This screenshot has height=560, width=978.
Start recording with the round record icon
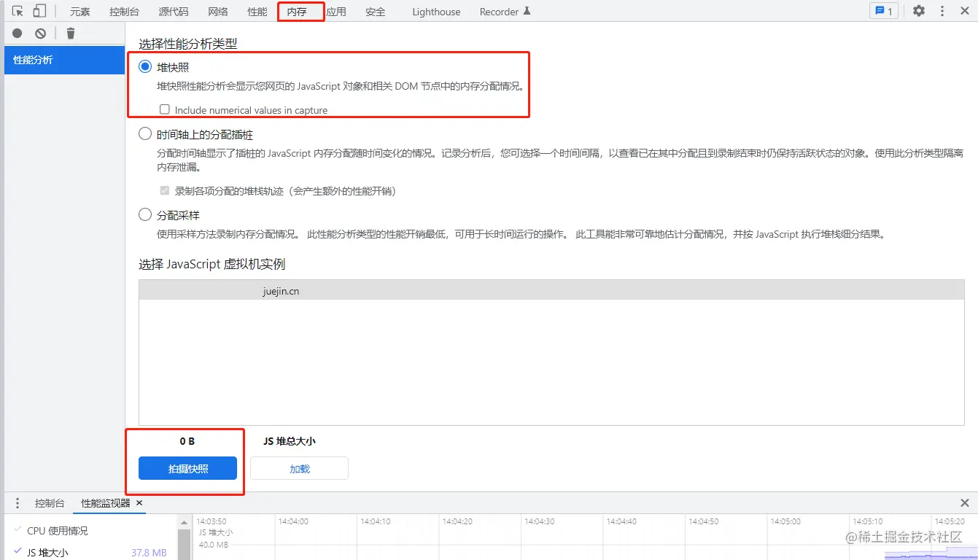click(18, 33)
